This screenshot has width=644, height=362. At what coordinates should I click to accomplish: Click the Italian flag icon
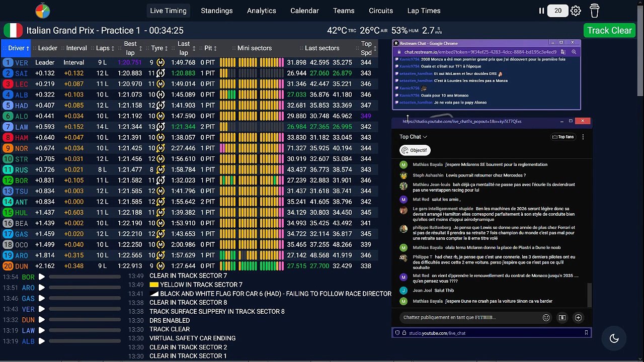coord(13,30)
